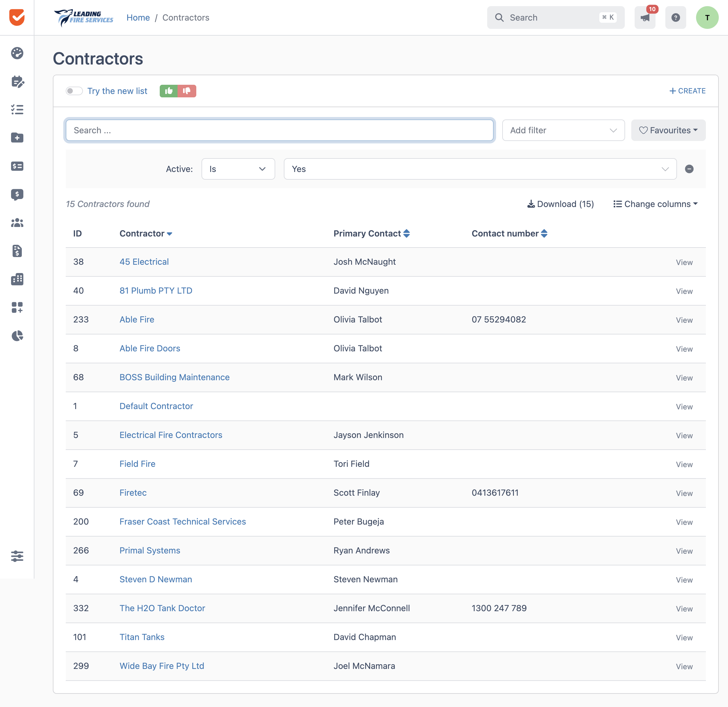Click the CREATE button
This screenshot has width=728, height=707.
687,91
